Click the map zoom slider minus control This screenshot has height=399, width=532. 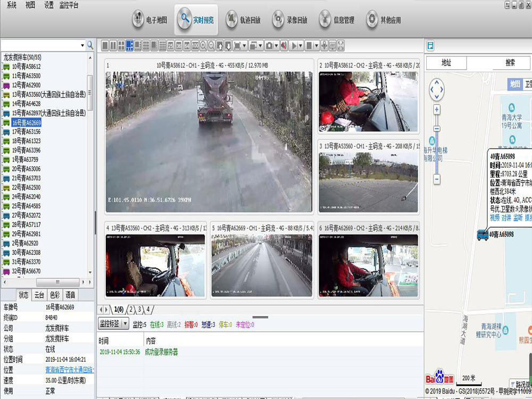[437, 179]
